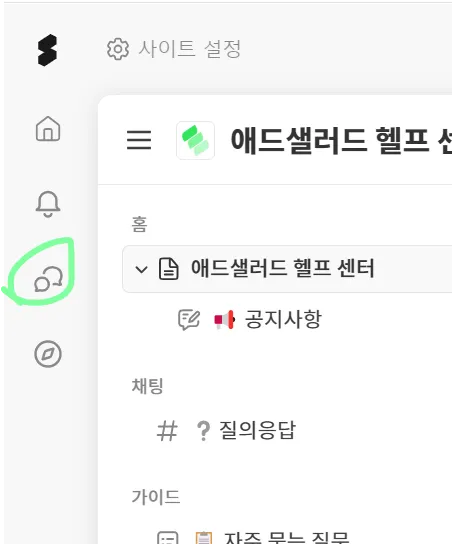Open the compass explore icon

(x=48, y=354)
